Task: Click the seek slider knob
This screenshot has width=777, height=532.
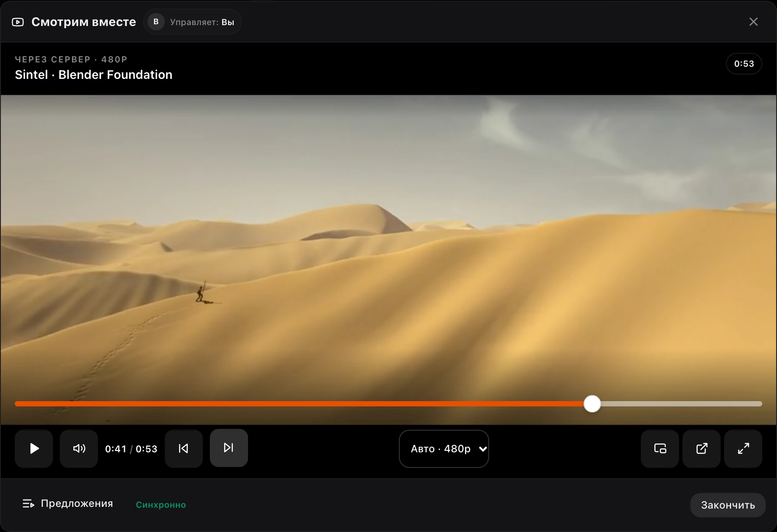Action: pos(592,404)
